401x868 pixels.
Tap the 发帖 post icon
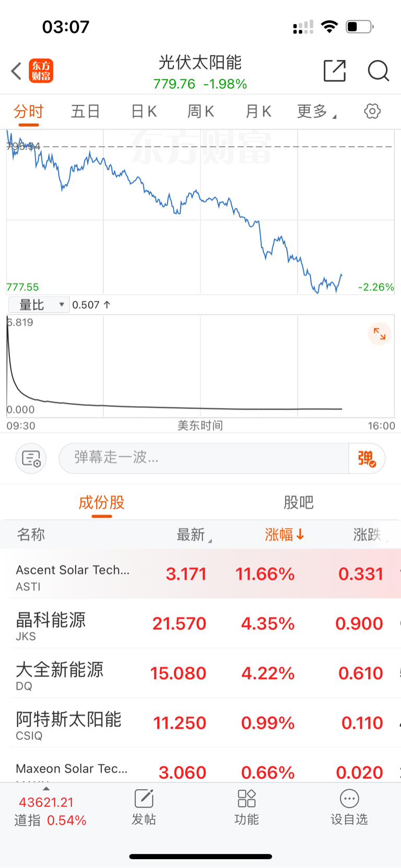coord(144,807)
